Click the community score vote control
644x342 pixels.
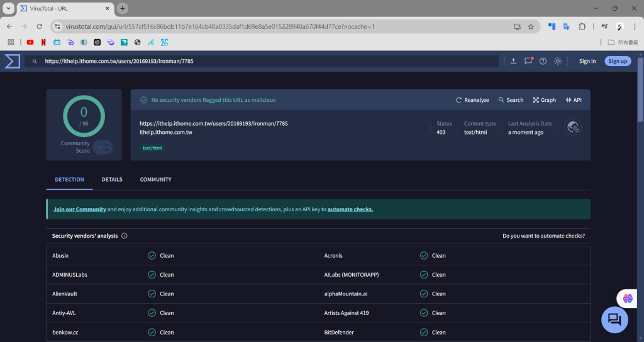(x=103, y=147)
